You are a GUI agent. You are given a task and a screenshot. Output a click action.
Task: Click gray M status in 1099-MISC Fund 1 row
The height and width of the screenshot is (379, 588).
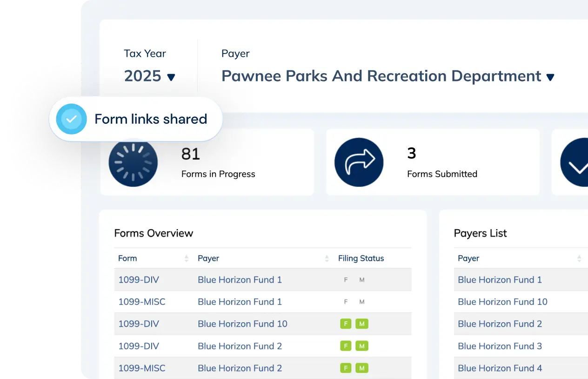[362, 302]
